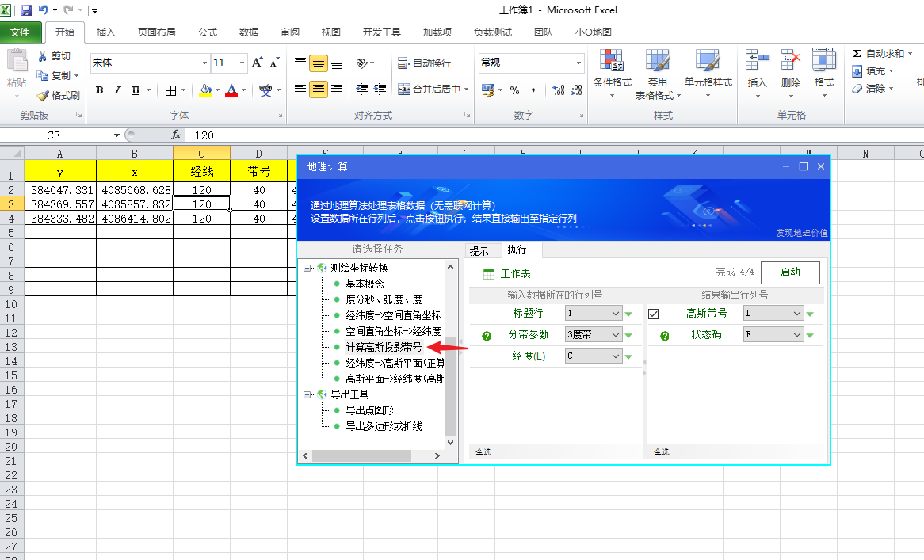Click the Save icon in quick access toolbar
The image size is (924, 560).
(26, 10)
